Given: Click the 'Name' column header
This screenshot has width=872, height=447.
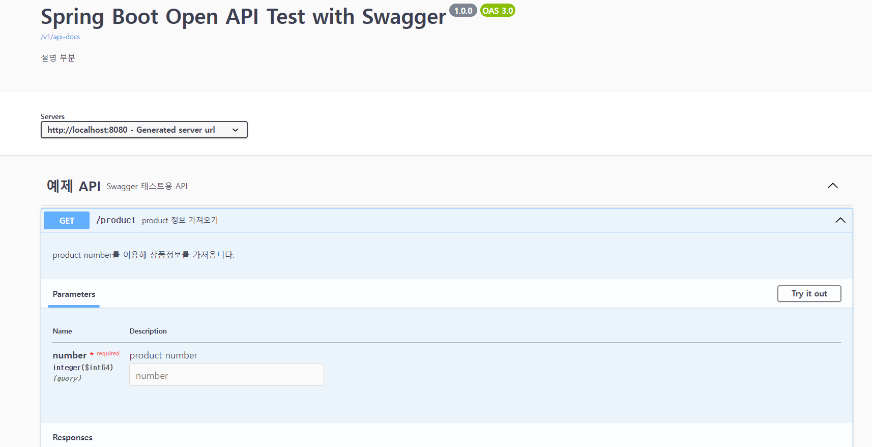Looking at the screenshot, I should pyautogui.click(x=62, y=331).
